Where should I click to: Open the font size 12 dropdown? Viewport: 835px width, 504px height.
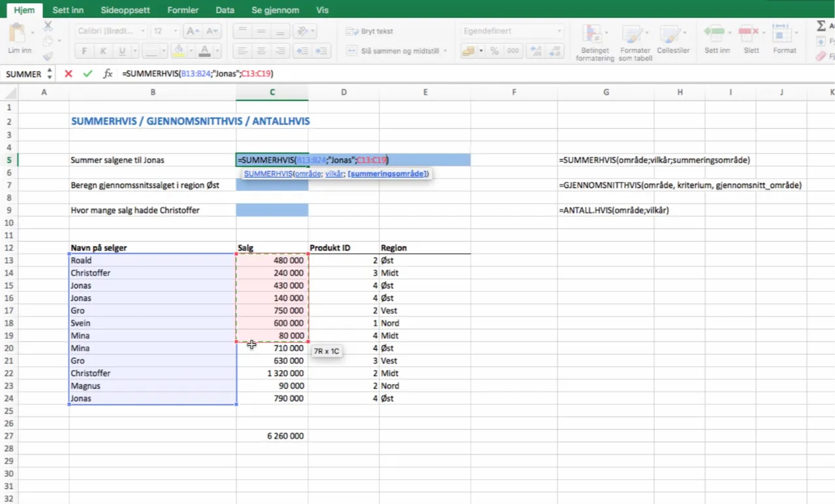click(175, 31)
